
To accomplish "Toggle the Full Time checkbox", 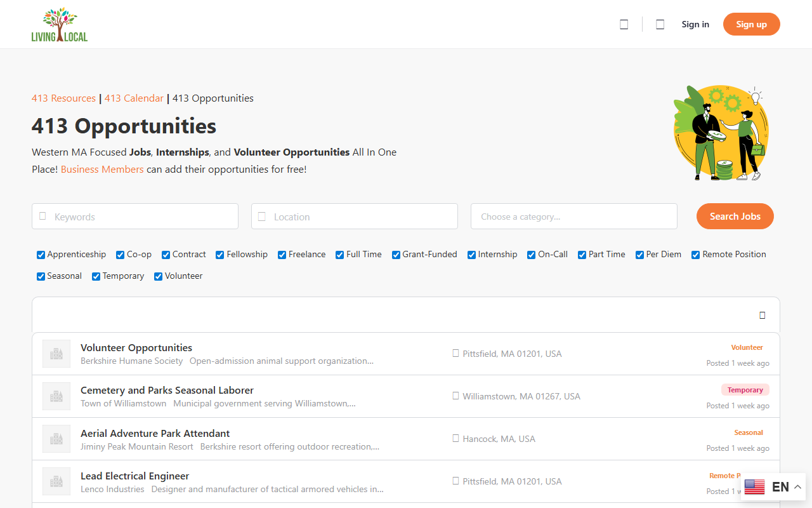I will (x=340, y=255).
